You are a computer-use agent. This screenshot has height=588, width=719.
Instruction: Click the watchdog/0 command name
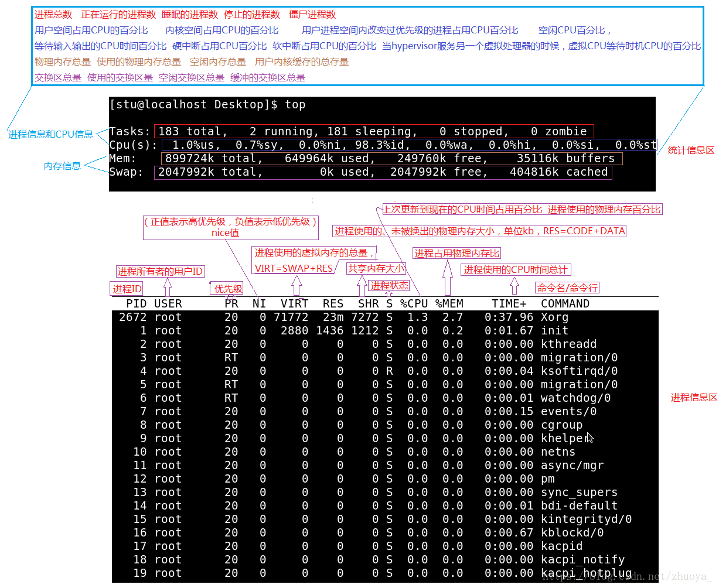pos(575,398)
